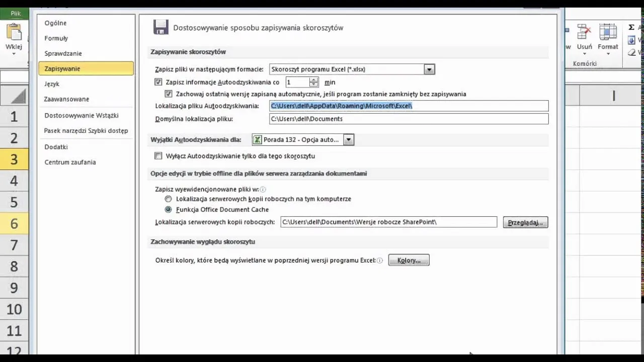Click the Wersje robocze SharePoint path field

[388, 222]
